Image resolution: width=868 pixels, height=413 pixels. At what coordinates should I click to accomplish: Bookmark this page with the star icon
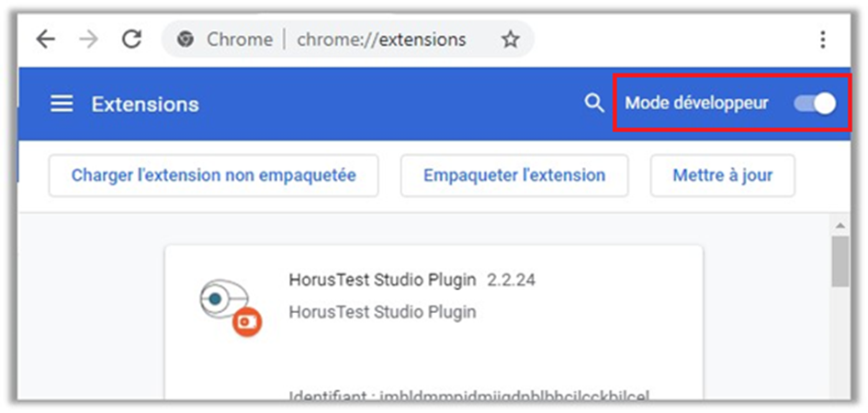[510, 39]
